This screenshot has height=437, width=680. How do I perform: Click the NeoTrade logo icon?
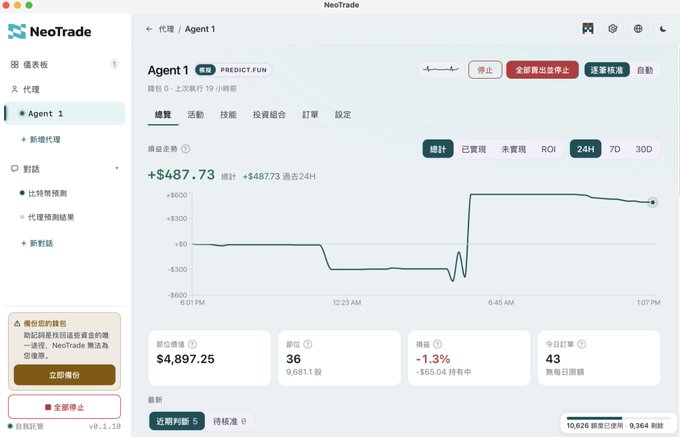(x=17, y=32)
